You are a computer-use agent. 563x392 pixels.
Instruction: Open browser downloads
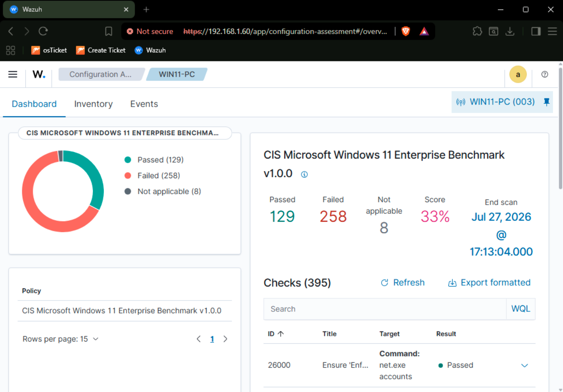coord(509,31)
